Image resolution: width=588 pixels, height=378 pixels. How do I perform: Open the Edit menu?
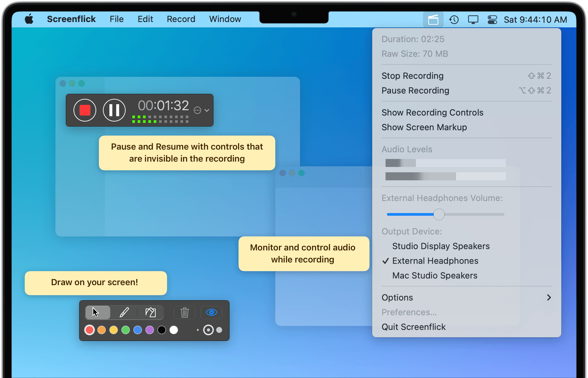pyautogui.click(x=145, y=19)
